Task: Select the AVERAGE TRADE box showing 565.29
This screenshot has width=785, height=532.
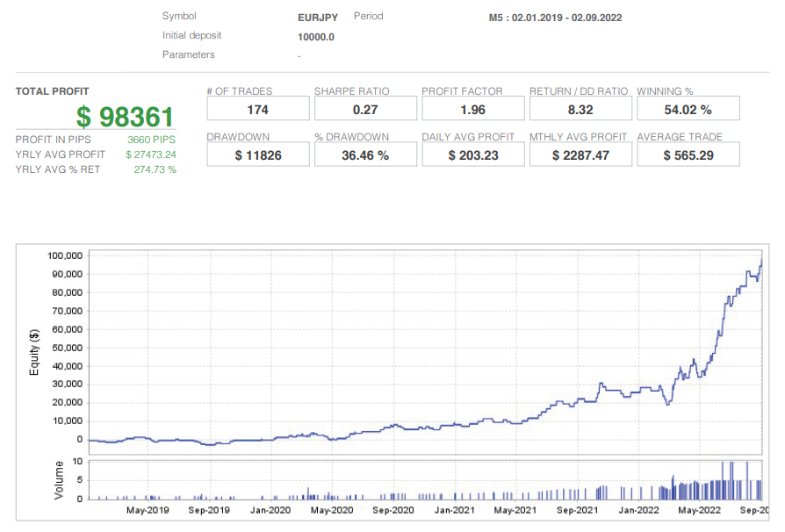Action: pos(688,154)
